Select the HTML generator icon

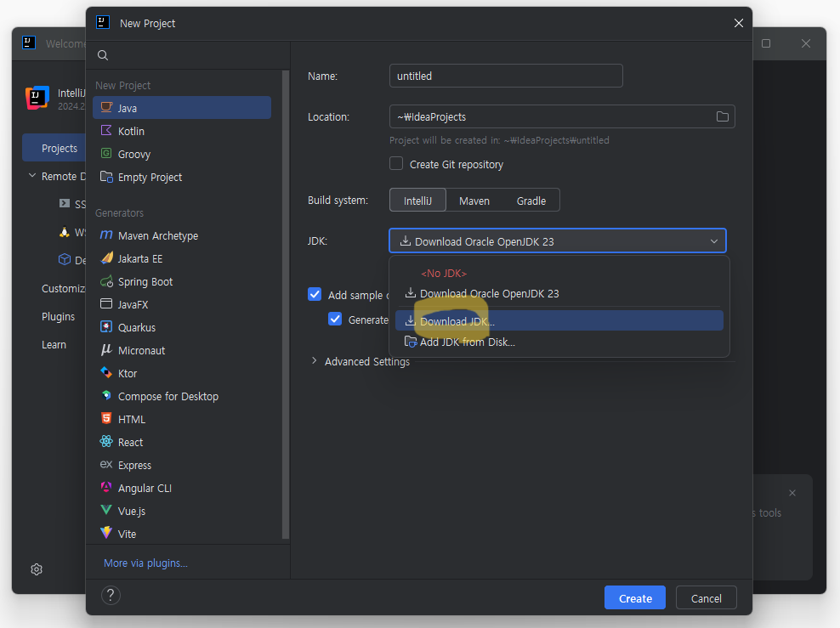[x=106, y=418]
